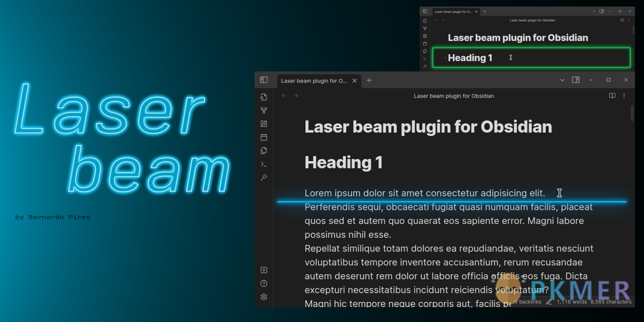This screenshot has width=644, height=322.
Task: Open tab list dropdown in front window
Action: [x=562, y=80]
